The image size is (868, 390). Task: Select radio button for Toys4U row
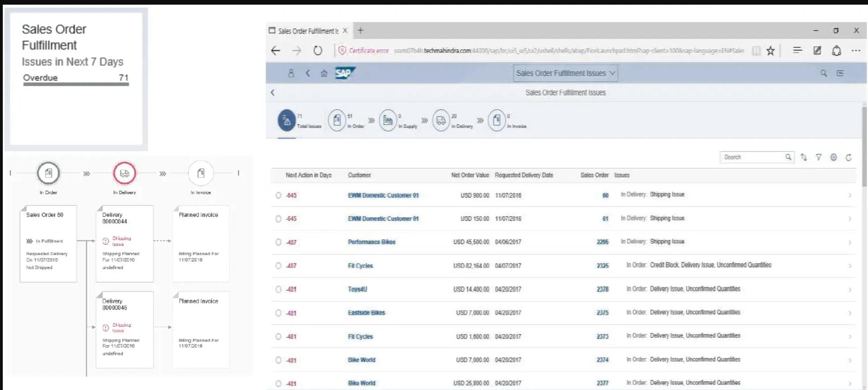click(278, 289)
